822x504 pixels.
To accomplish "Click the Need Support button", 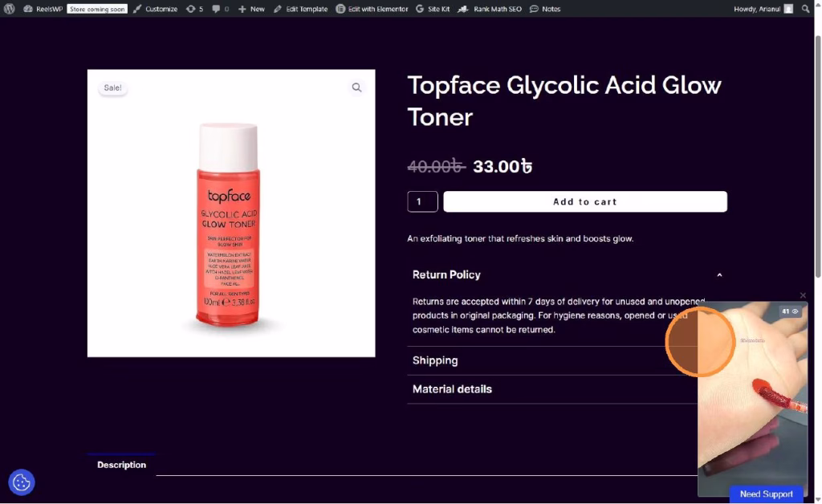I will pos(766,494).
